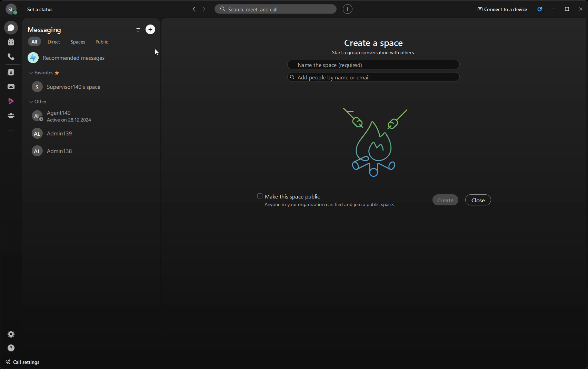
Task: Check Make this space public
Action: (260, 196)
